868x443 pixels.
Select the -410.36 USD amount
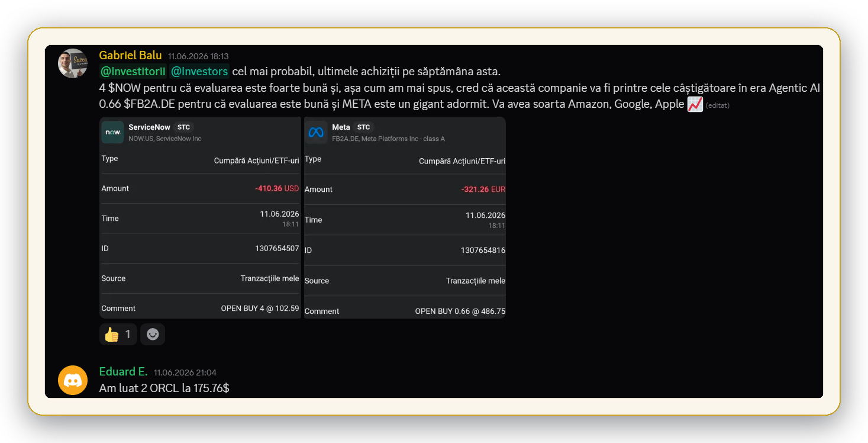coord(277,188)
